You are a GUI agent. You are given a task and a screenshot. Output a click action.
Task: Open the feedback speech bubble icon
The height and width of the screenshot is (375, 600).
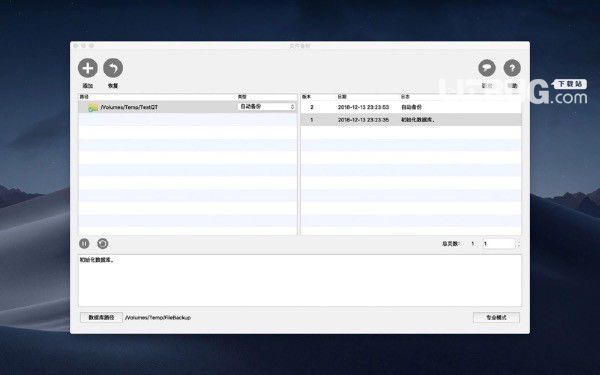[487, 68]
